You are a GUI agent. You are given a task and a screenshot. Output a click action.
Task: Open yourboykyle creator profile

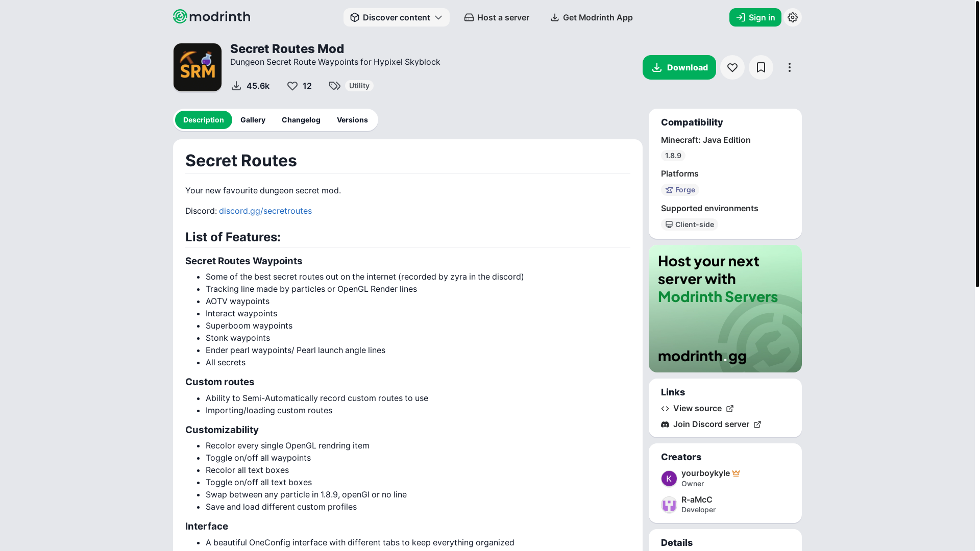point(705,473)
